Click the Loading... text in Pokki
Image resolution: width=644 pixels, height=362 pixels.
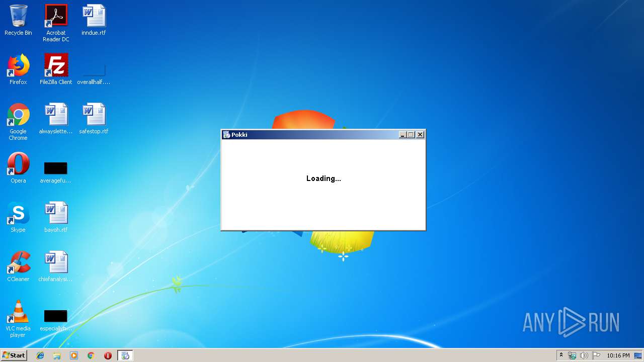click(x=324, y=178)
